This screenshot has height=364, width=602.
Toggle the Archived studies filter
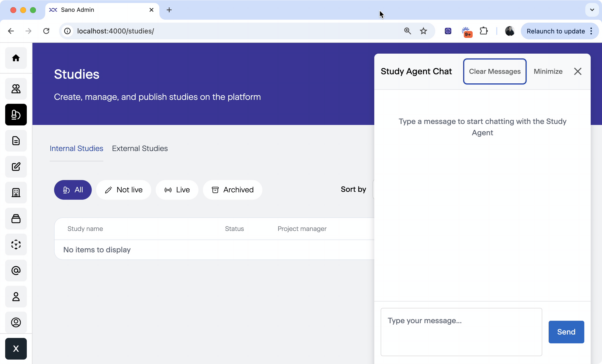232,190
